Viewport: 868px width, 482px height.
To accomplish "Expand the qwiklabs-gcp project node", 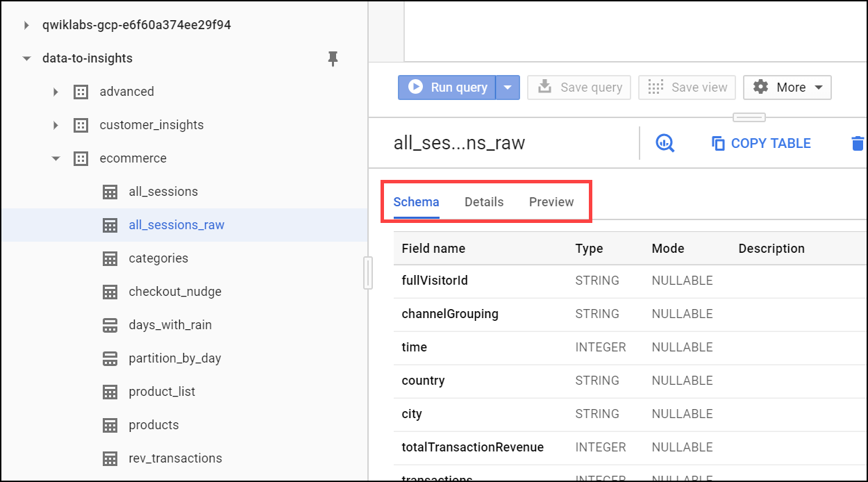I will [x=26, y=25].
